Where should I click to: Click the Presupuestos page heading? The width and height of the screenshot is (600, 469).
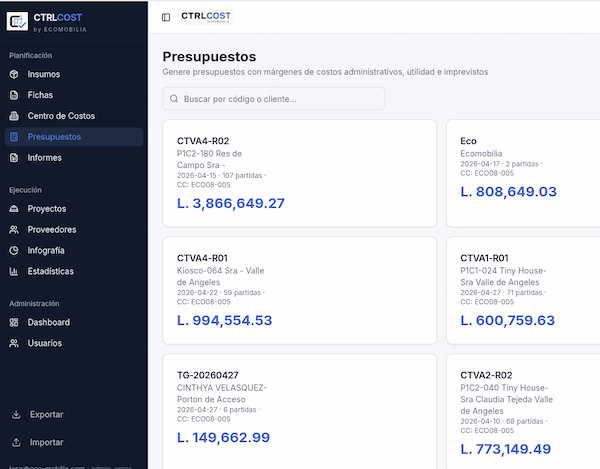209,57
